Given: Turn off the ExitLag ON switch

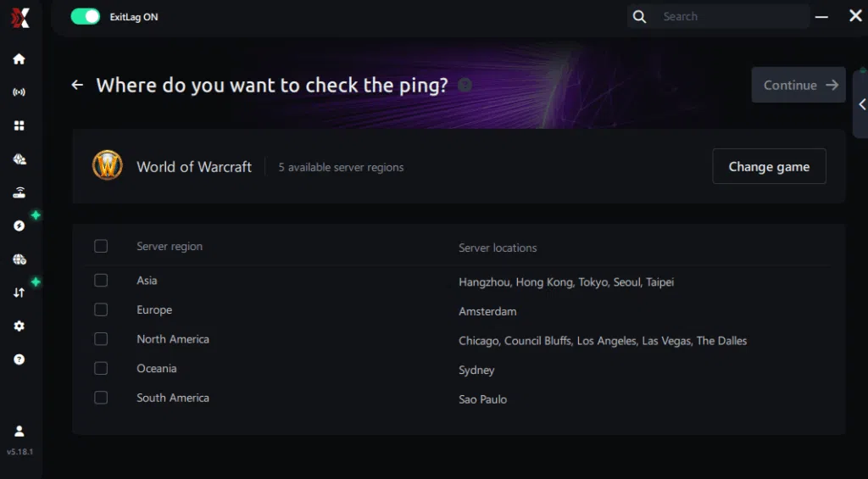Looking at the screenshot, I should pos(86,17).
